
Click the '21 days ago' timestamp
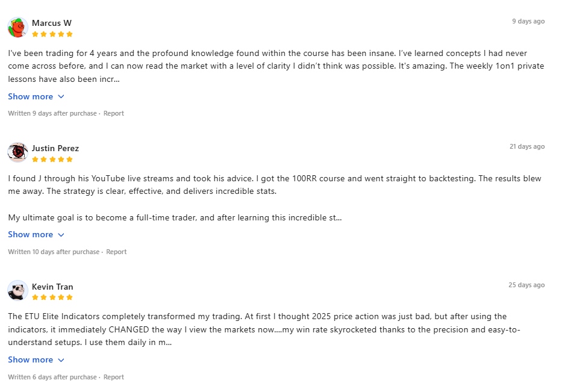tap(526, 146)
